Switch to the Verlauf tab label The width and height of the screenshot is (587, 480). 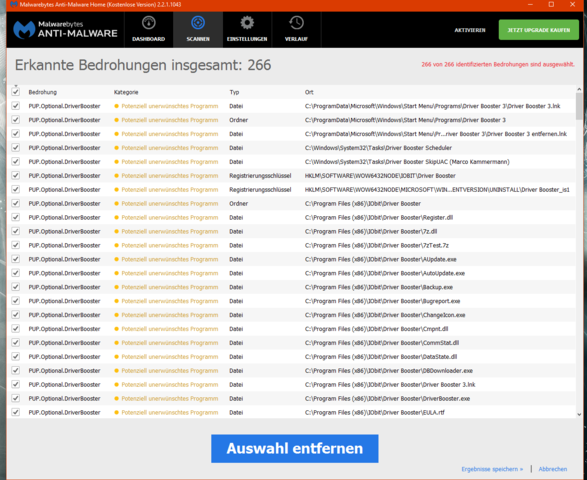296,39
